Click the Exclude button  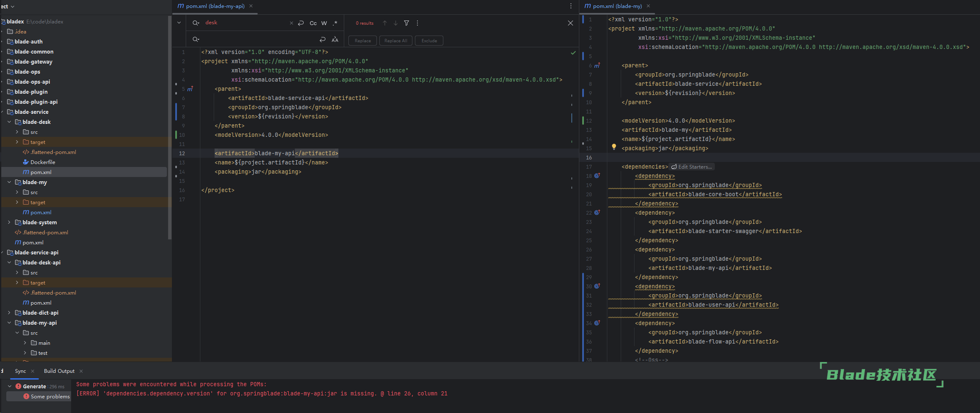pos(429,41)
